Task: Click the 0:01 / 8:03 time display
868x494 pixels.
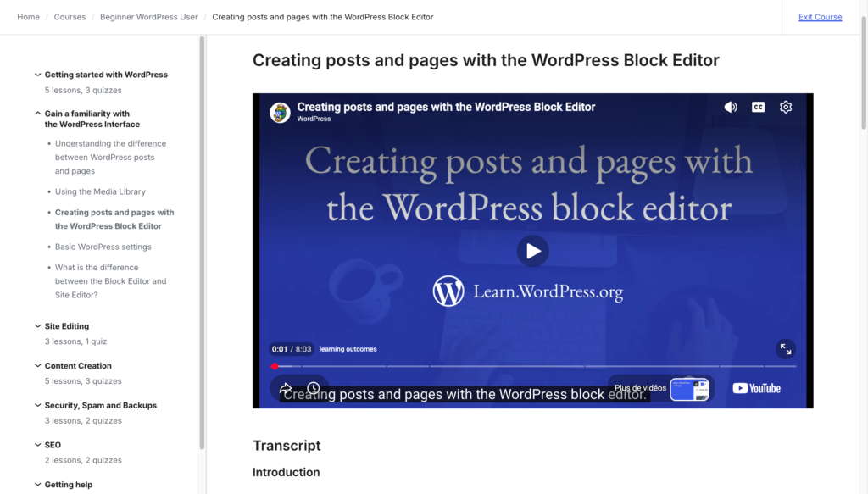Action: tap(292, 349)
